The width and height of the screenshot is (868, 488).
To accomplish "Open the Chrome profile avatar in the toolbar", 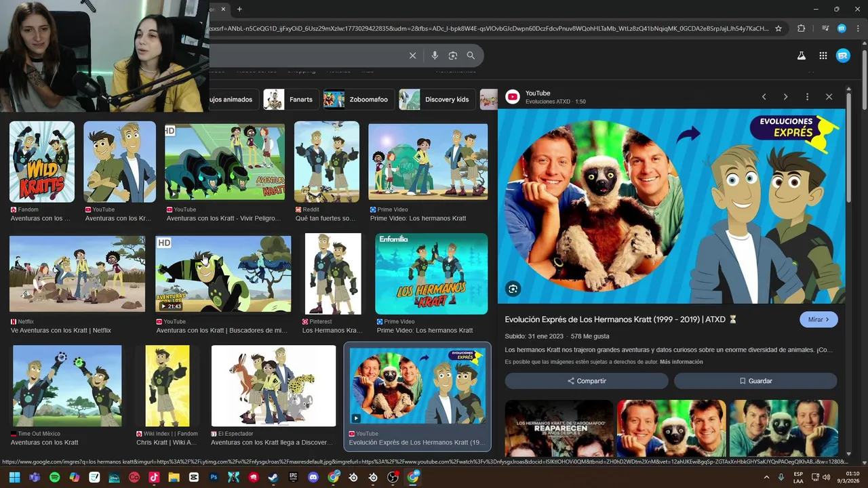I will point(842,28).
